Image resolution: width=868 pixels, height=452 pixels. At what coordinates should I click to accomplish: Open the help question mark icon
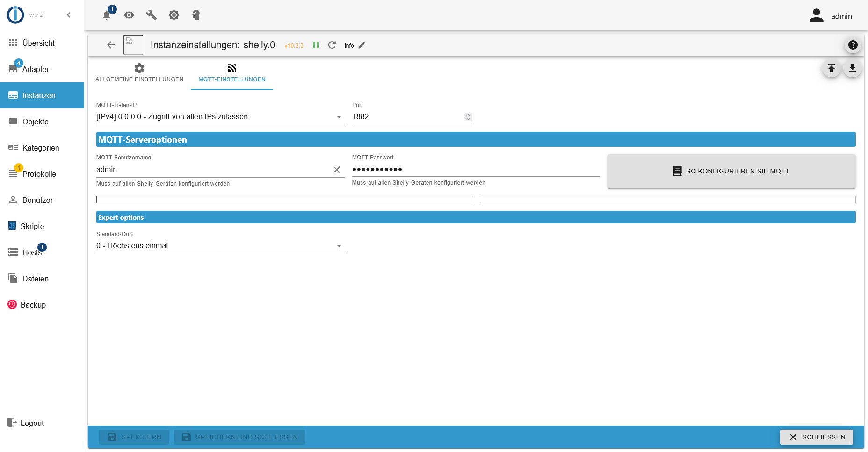click(x=853, y=45)
